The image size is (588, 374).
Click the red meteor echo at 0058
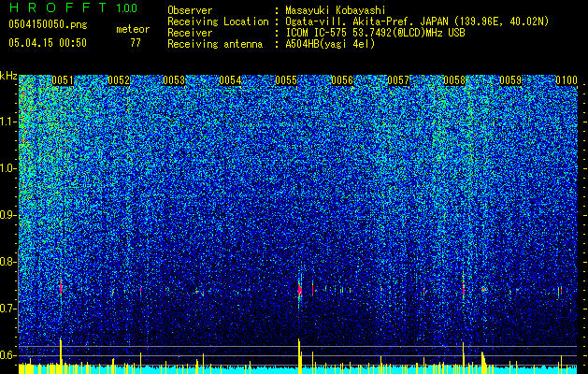point(464,289)
